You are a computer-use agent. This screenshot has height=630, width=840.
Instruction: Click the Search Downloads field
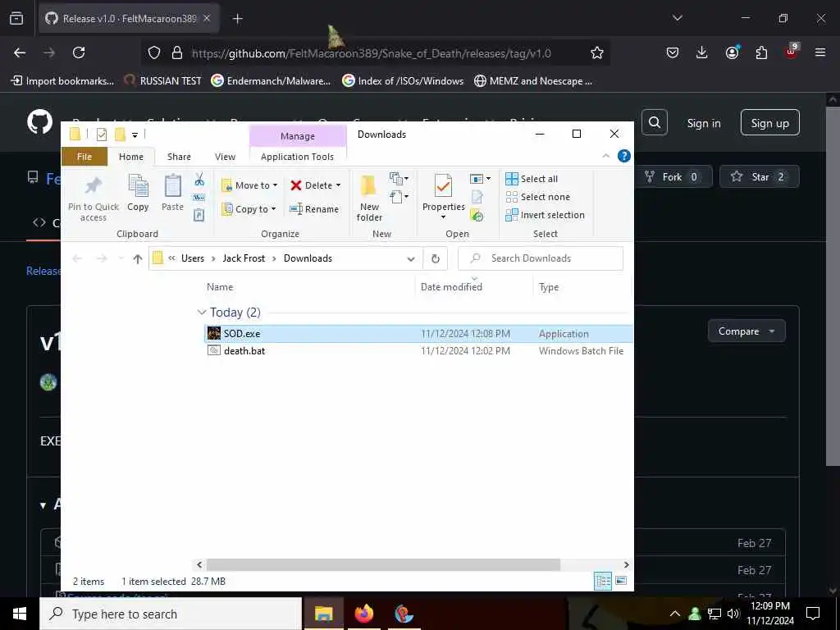click(541, 258)
